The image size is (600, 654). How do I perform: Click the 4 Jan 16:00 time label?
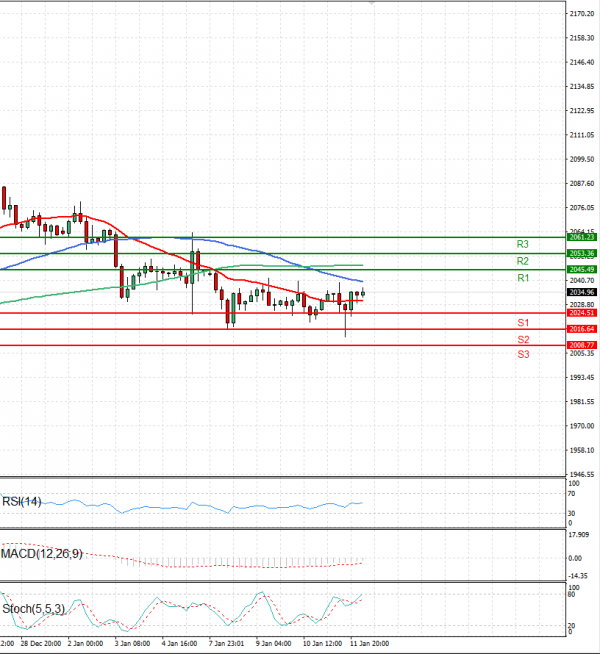coord(180,644)
